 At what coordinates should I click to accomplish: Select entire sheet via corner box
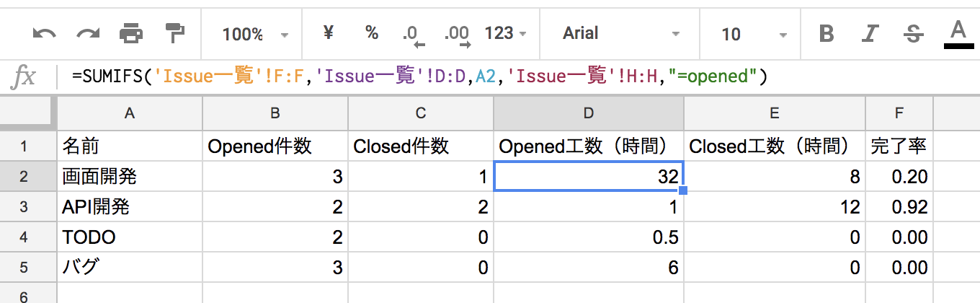tap(28, 113)
